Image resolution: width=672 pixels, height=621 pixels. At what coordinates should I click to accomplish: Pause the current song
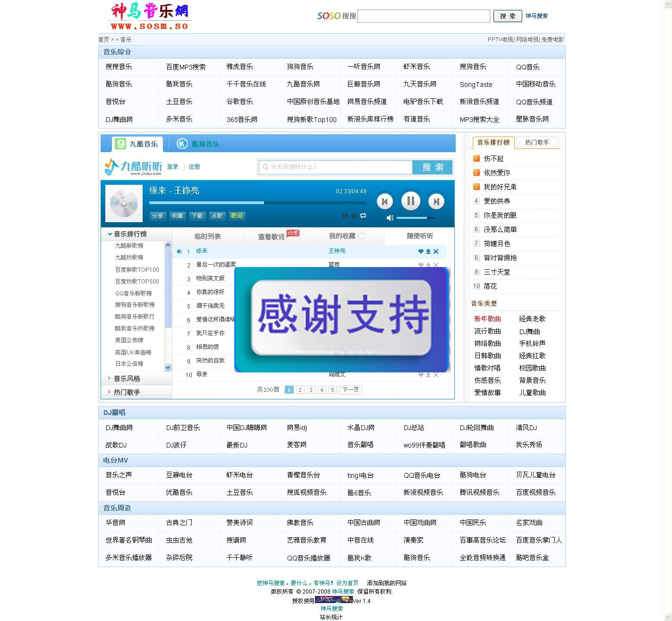click(411, 201)
